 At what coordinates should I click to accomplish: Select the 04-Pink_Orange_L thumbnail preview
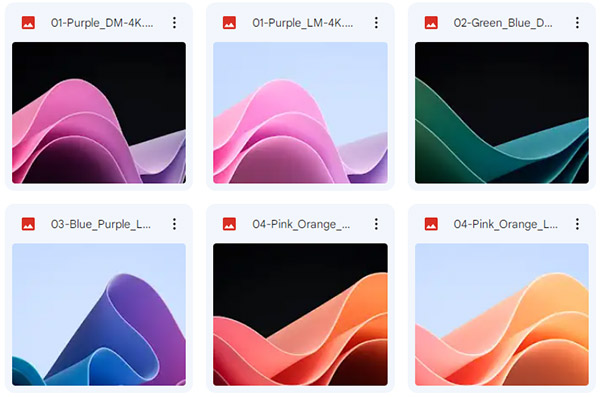pos(502,314)
